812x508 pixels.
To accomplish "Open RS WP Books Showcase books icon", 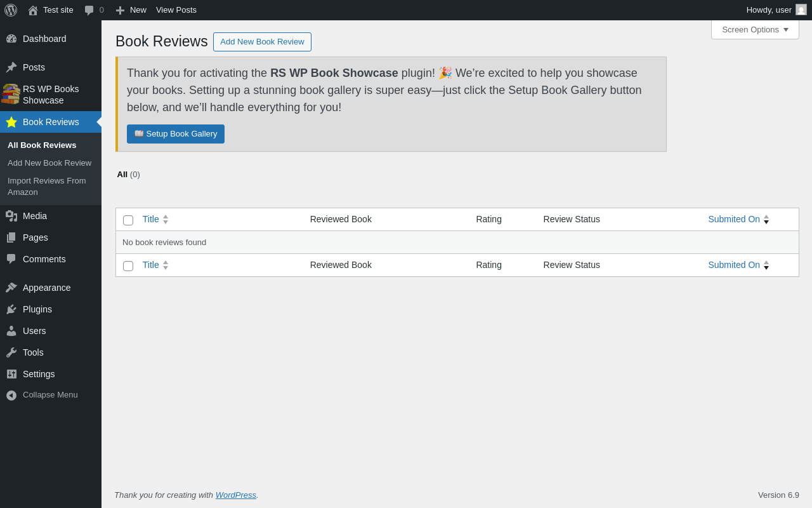I will point(11,94).
